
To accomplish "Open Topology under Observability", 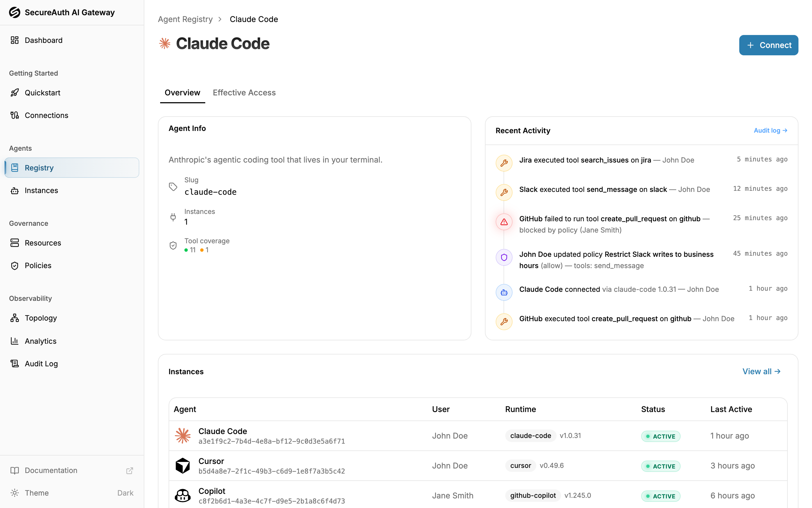I will point(72,318).
